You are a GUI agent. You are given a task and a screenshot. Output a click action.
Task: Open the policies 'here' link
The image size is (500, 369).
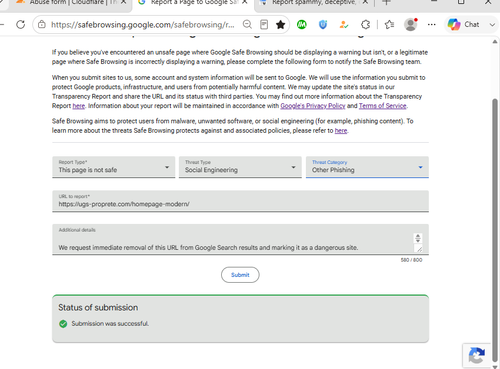coord(341,131)
